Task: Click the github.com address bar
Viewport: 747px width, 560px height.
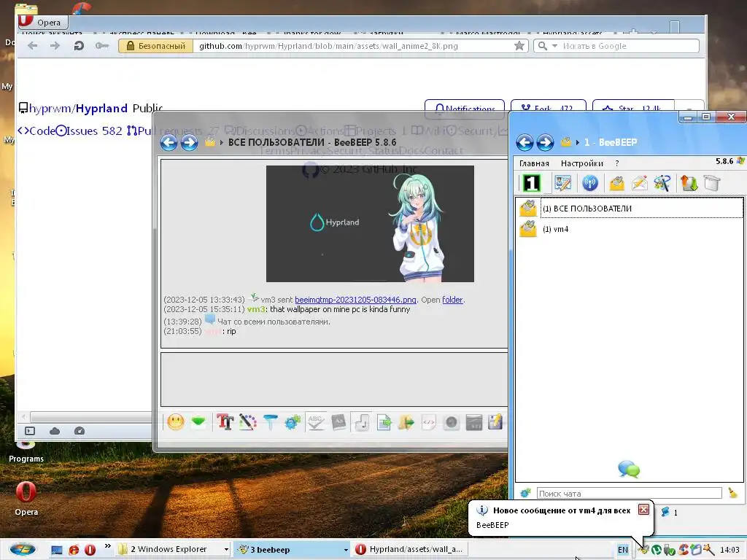Action: (x=352, y=46)
